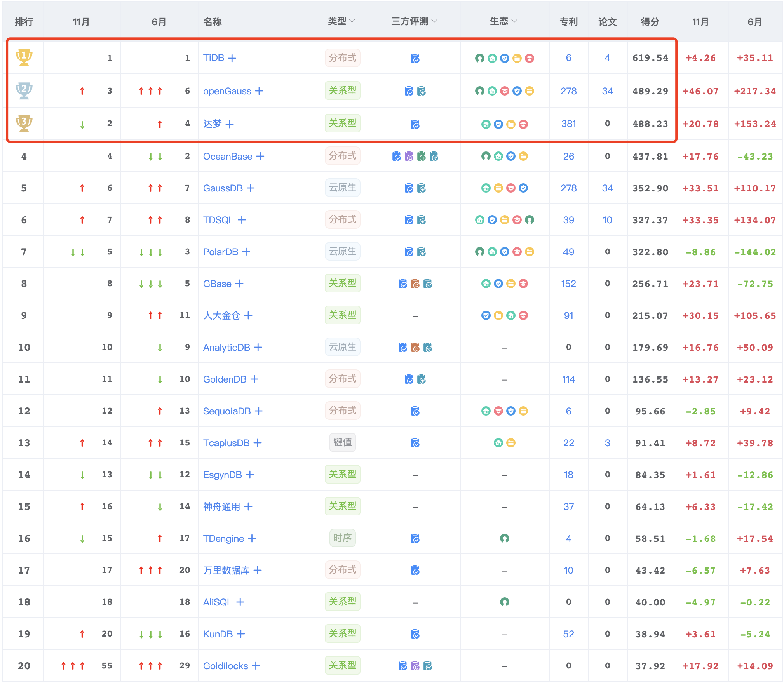Click OceanBase's purple C evaluation clipboard icon
This screenshot has width=784, height=682.
(409, 157)
